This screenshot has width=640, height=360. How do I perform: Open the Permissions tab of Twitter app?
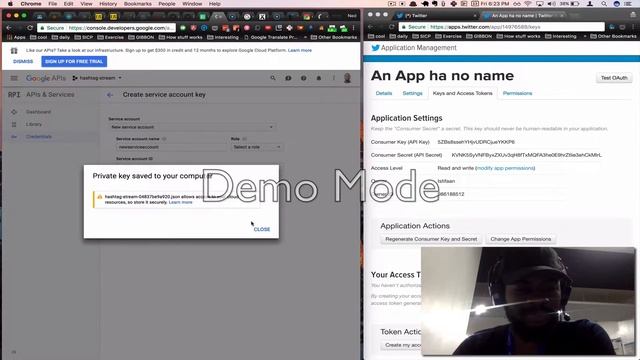517,93
